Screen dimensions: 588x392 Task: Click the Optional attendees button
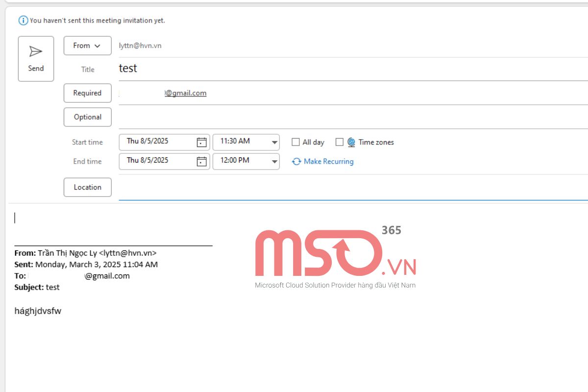pyautogui.click(x=87, y=117)
